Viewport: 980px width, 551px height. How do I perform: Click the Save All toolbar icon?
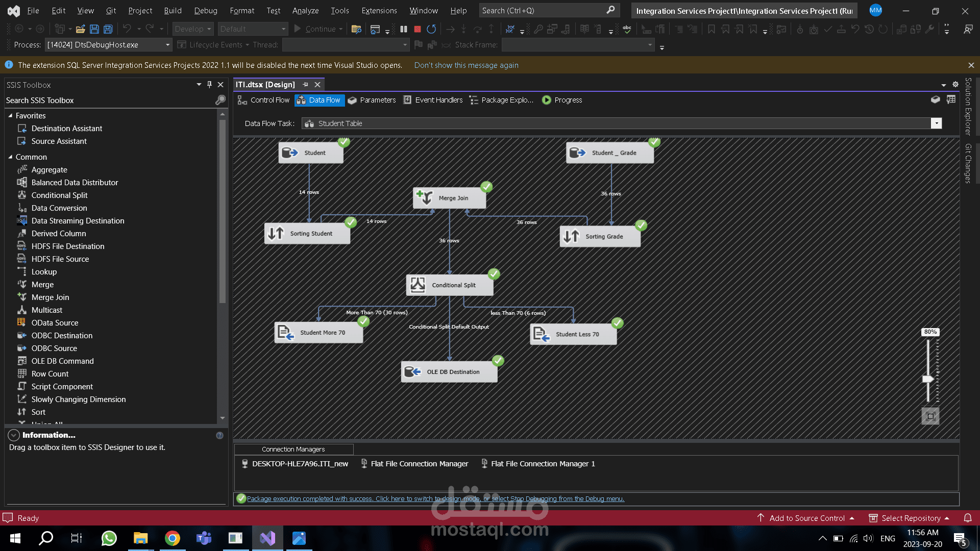point(108,29)
